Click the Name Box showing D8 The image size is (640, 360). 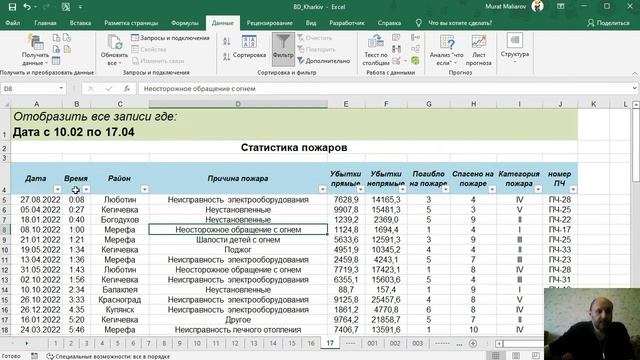(29, 88)
